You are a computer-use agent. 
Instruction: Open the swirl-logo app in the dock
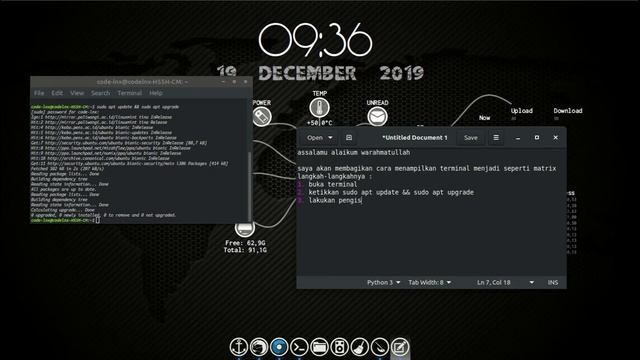click(x=259, y=347)
